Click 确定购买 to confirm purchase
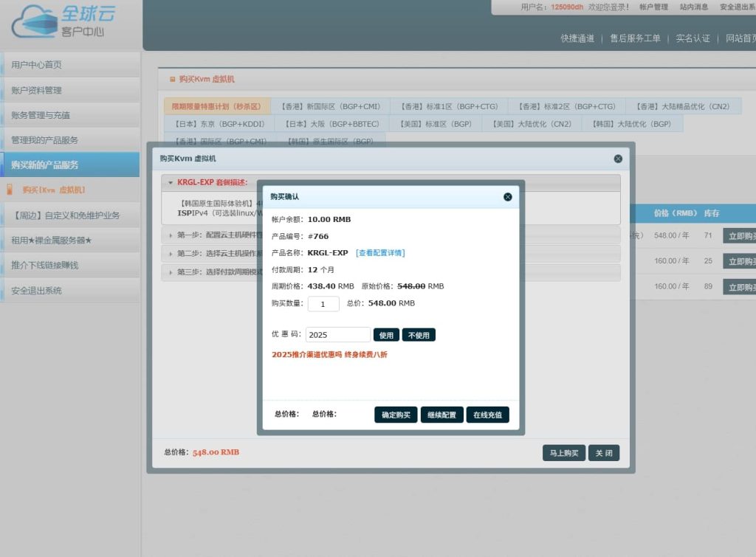The width and height of the screenshot is (756, 557). click(x=396, y=415)
